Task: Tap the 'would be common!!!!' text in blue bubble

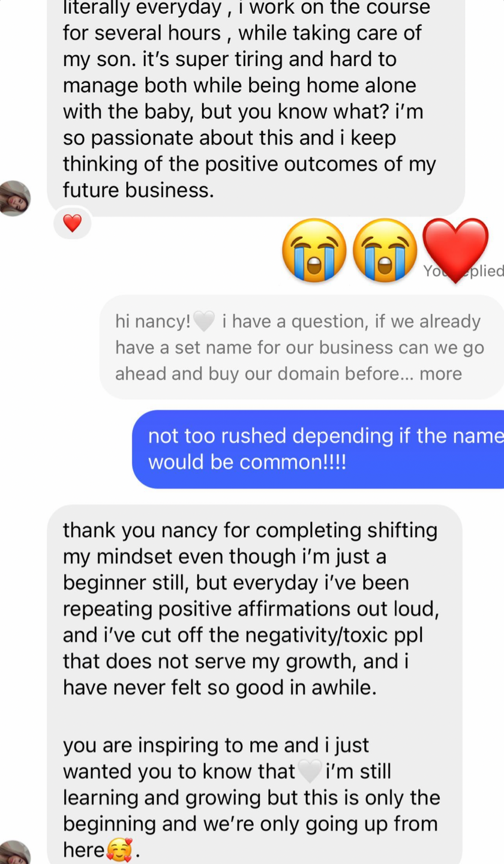Action: coord(247,463)
